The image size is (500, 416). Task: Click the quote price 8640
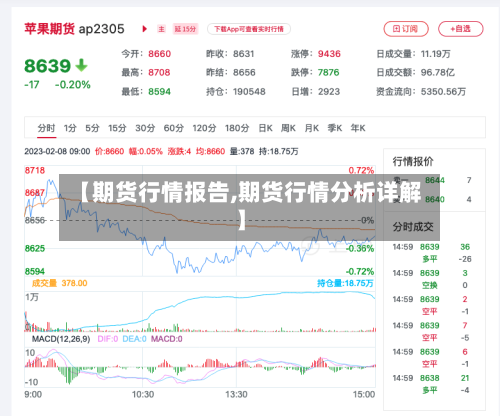coord(435,199)
